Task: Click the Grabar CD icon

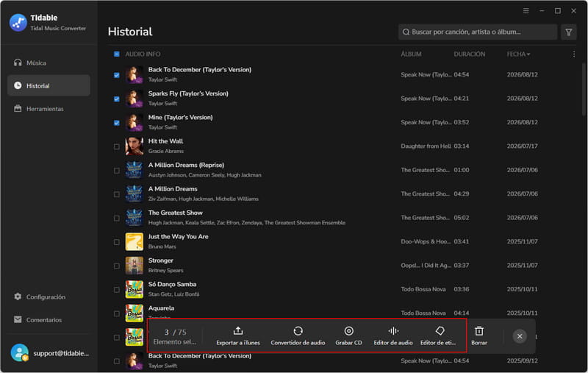Action: 348,331
